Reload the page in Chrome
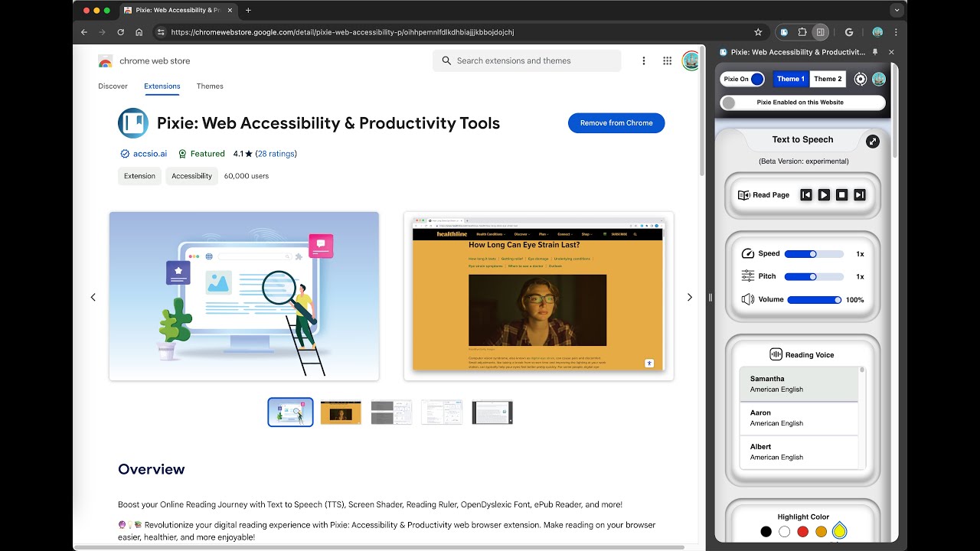This screenshot has width=980, height=551. click(120, 32)
